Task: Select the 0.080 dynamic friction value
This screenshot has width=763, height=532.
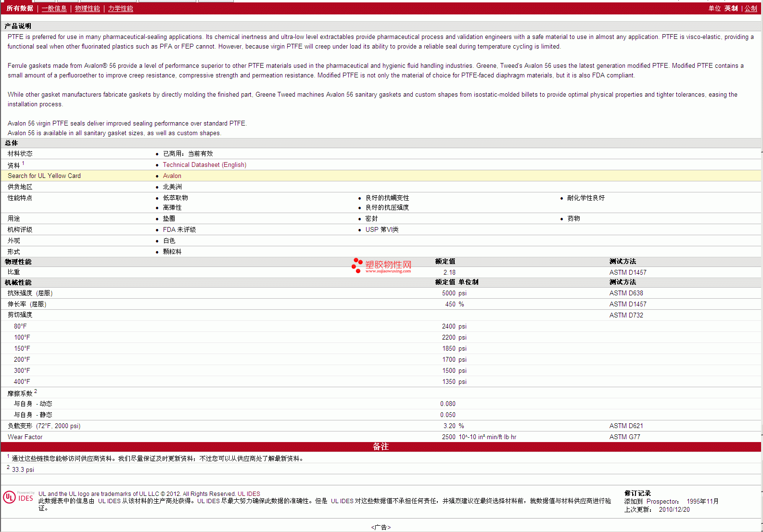Action: pos(447,404)
